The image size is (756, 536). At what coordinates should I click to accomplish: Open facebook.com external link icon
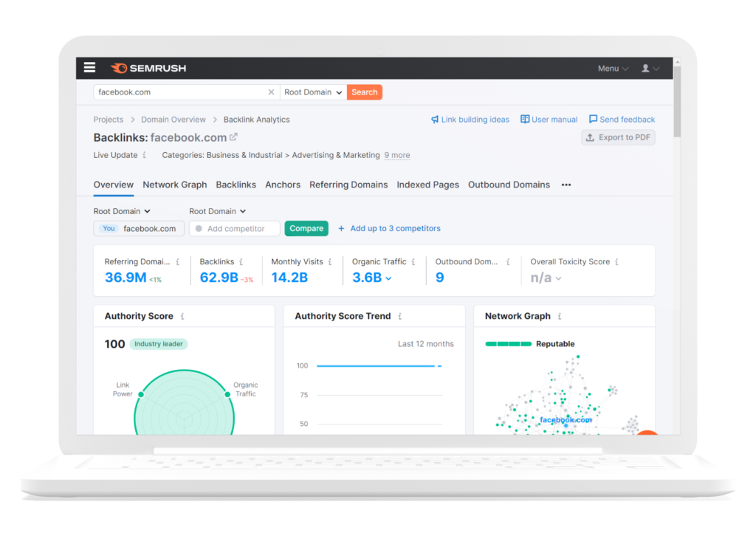(234, 137)
